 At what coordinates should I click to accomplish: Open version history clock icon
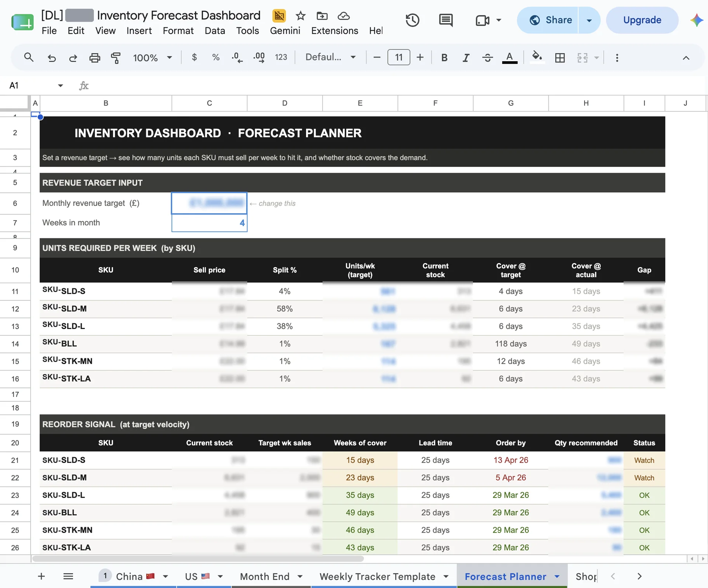pos(412,20)
